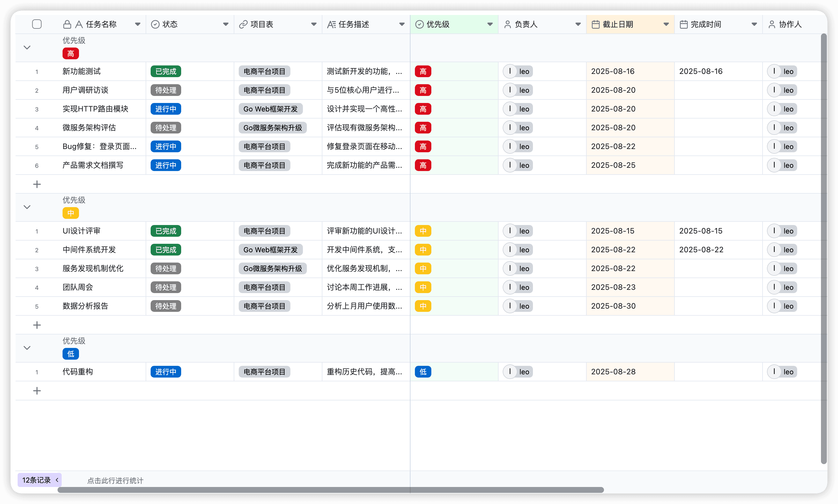Click the status icon in 状态 header
The width and height of the screenshot is (838, 504).
point(155,24)
